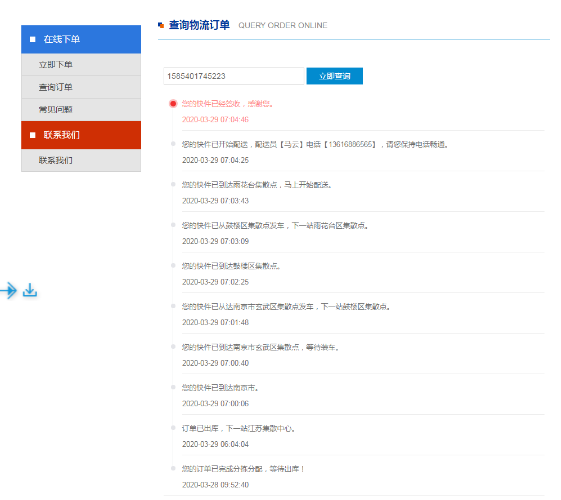561x500 pixels.
Task: Click the red signed-for status message
Action: (228, 104)
